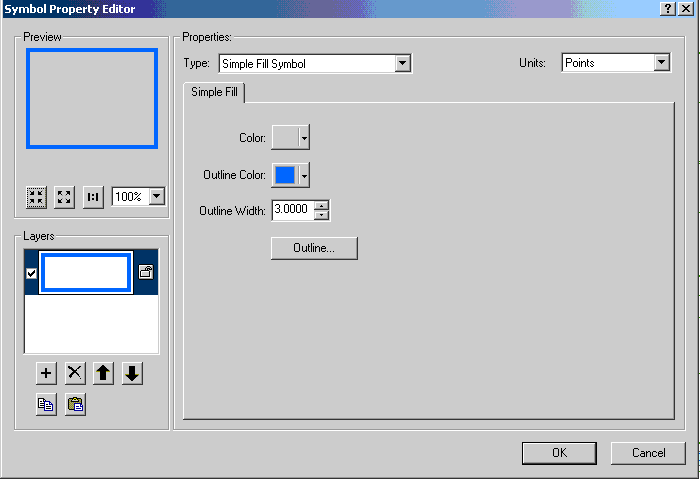Select the symbol layer thumbnail
This screenshot has height=479, width=700.
point(86,272)
